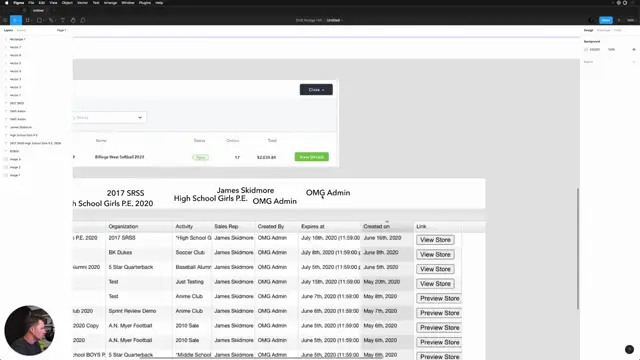The image size is (640, 360).
Task: Select the Image 1 layer
Action: pyautogui.click(x=15, y=175)
